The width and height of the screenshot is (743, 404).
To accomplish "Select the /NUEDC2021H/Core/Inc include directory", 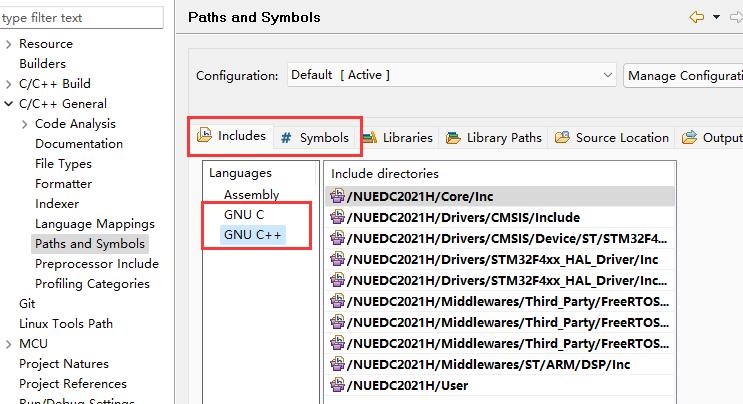I will pyautogui.click(x=500, y=196).
